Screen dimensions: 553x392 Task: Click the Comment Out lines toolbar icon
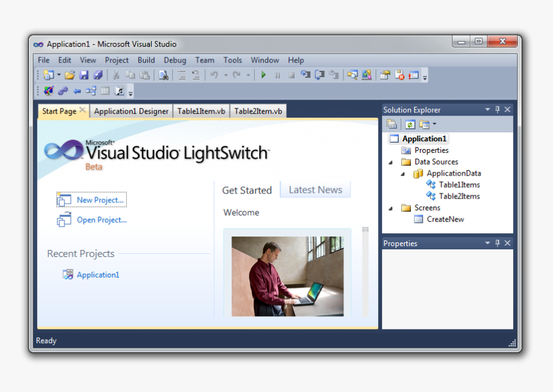click(x=182, y=75)
